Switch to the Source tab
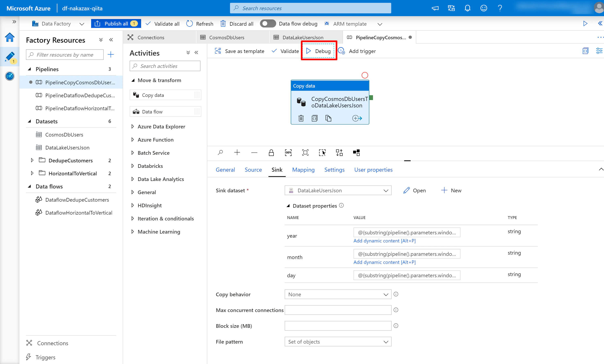 pos(253,170)
